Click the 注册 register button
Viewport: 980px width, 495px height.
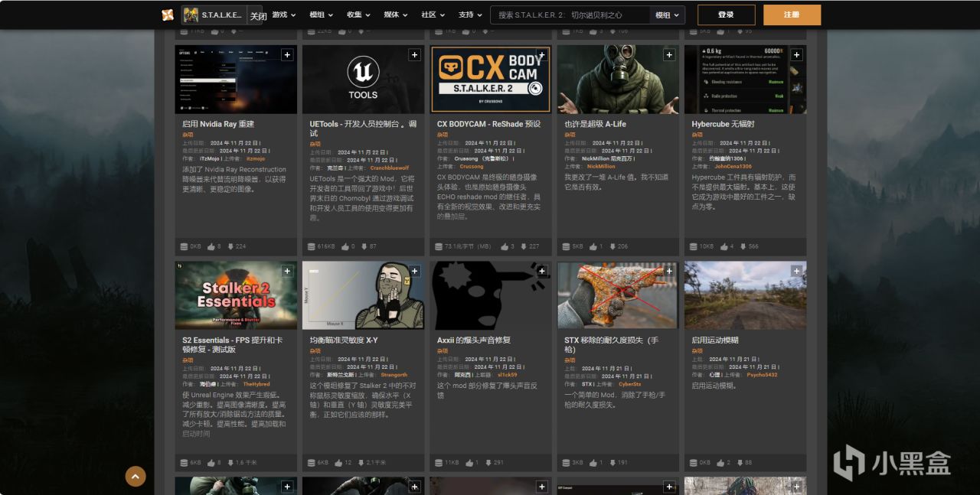(x=792, y=15)
